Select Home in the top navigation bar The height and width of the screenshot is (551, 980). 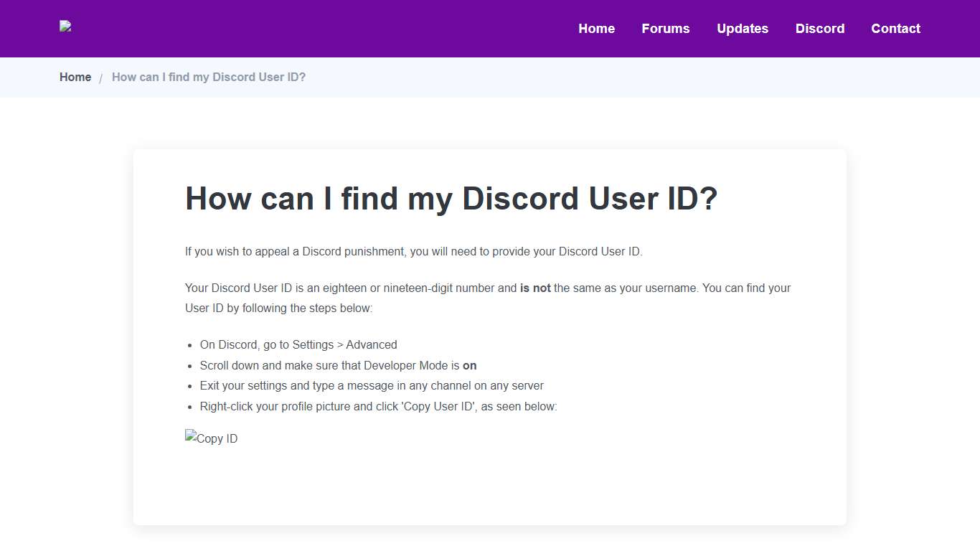coord(596,29)
